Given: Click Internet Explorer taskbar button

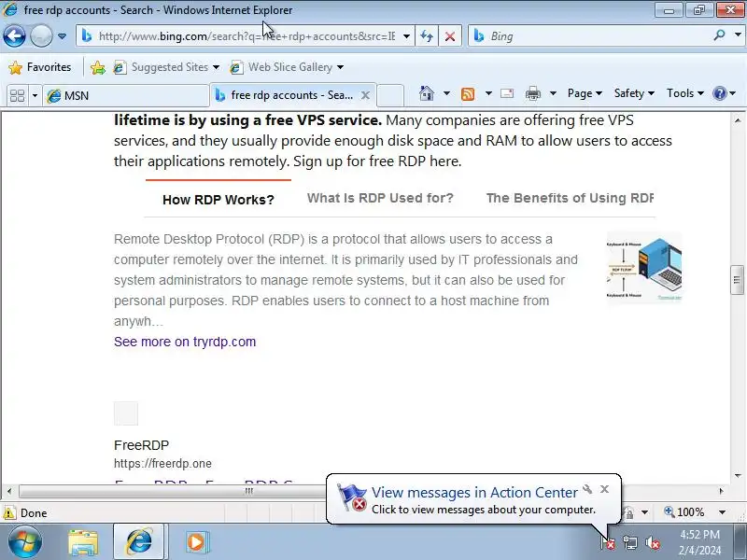Looking at the screenshot, I should point(138,542).
